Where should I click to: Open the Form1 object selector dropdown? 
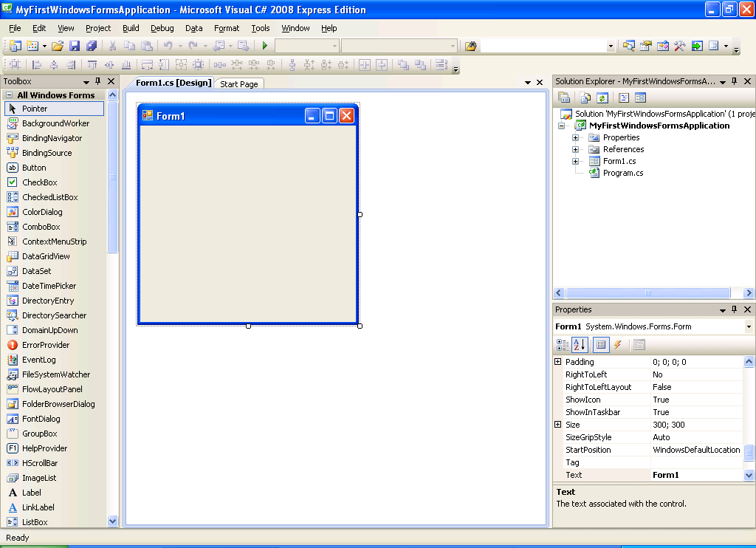pyautogui.click(x=749, y=326)
